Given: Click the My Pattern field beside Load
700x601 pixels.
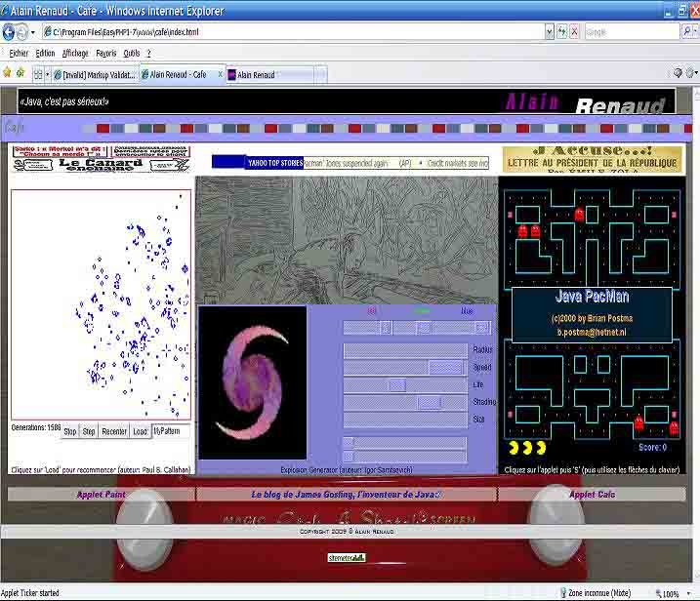Looking at the screenshot, I should click(x=171, y=431).
